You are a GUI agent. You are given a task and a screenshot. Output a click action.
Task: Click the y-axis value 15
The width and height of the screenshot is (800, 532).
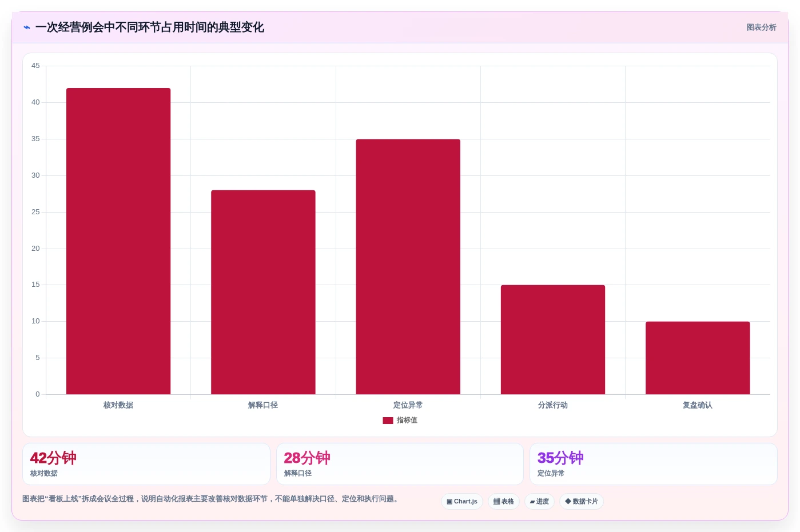click(x=35, y=285)
